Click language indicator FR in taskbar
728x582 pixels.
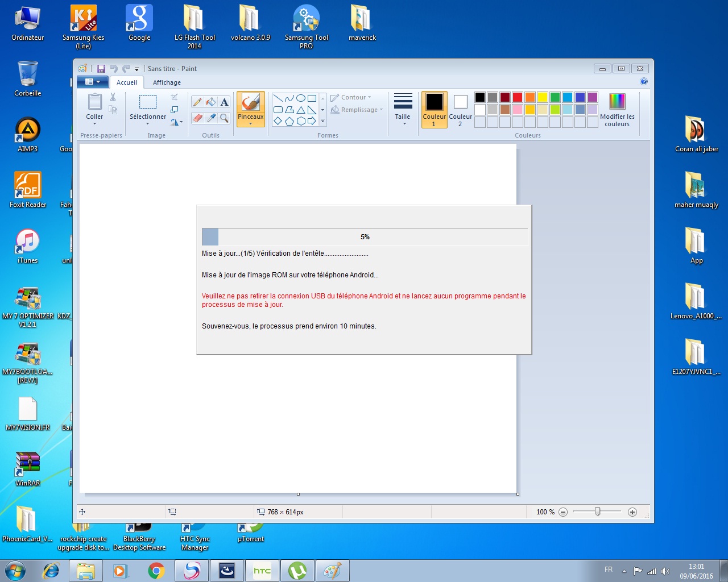coord(609,569)
